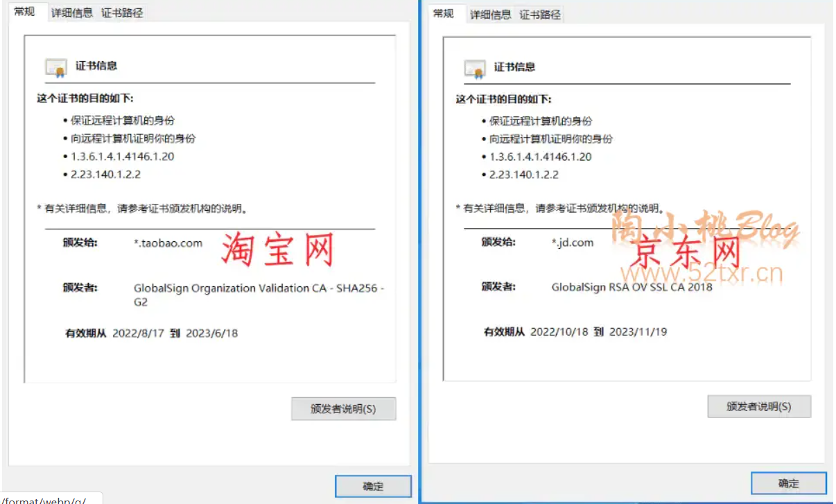Click issuer text GlobalSign RSA OV SSL CA 2018
Viewport: 836px width, 504px height.
tap(632, 287)
